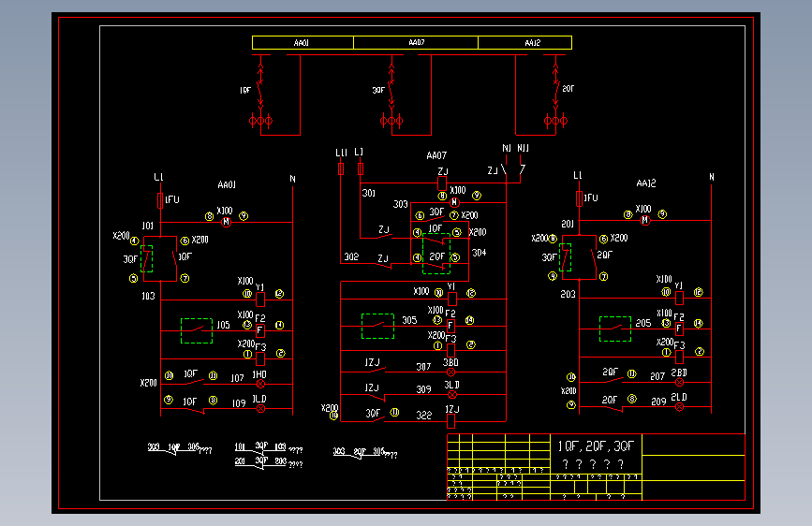Click the wire number 107
The height and width of the screenshot is (526, 812).
pos(237,378)
